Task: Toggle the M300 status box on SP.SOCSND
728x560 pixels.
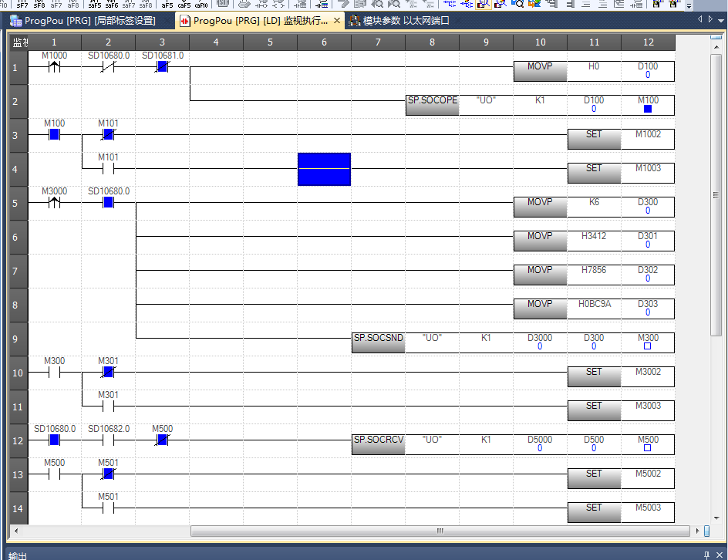Action: [648, 347]
